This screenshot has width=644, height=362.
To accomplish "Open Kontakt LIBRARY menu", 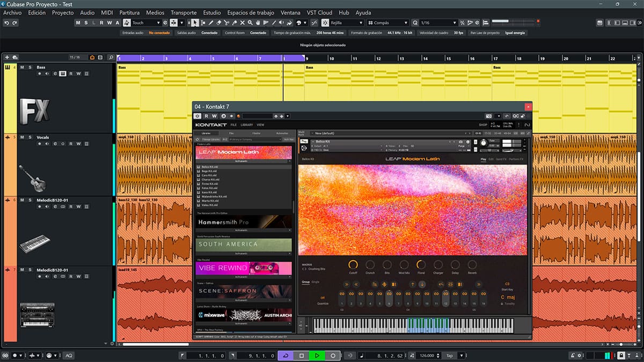I will (247, 125).
